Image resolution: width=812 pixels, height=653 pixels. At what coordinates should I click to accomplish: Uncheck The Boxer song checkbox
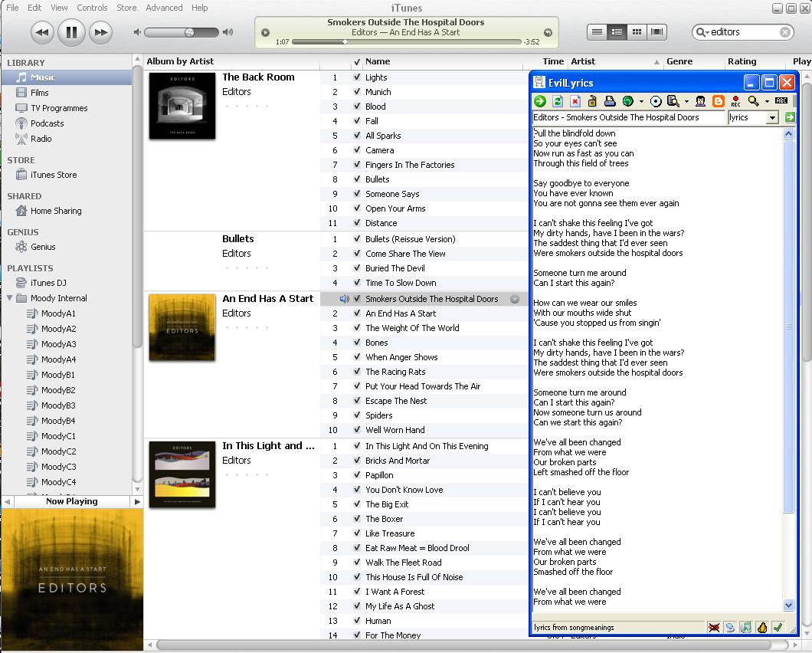[x=357, y=519]
